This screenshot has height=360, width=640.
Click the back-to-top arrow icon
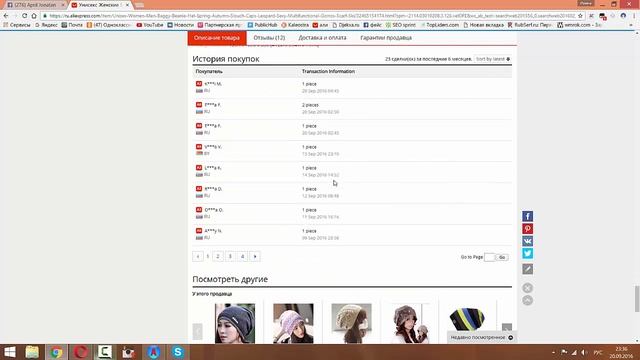click(527, 300)
